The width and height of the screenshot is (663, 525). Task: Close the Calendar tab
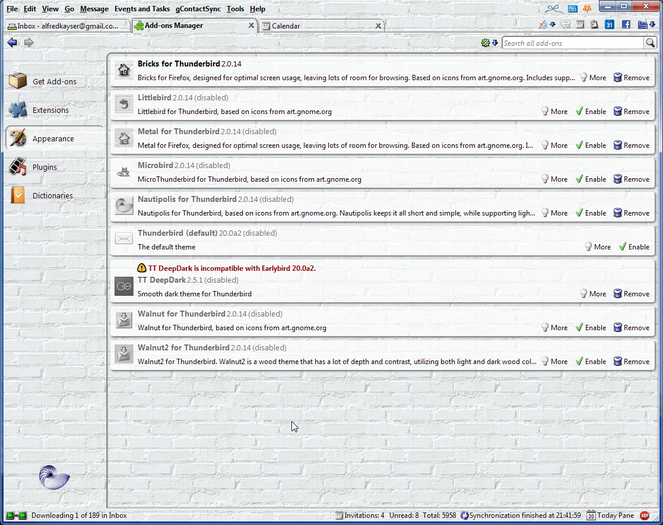click(378, 26)
